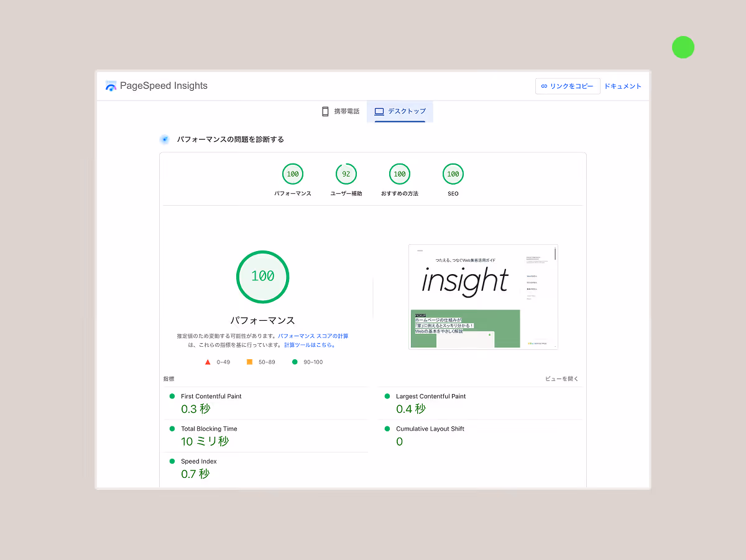Screen dimensions: 746x560
Task: Click the large 100 performance gauge
Action: [x=263, y=277]
